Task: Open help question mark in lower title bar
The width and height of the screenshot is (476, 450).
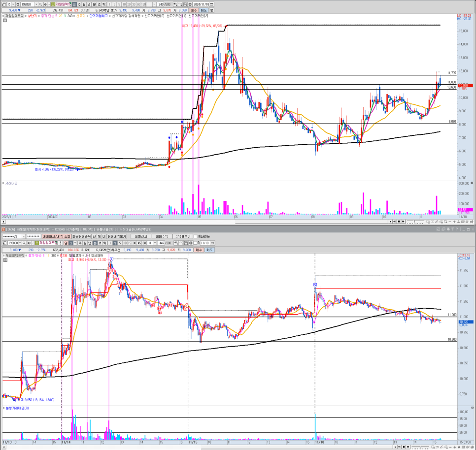Action: point(457,229)
